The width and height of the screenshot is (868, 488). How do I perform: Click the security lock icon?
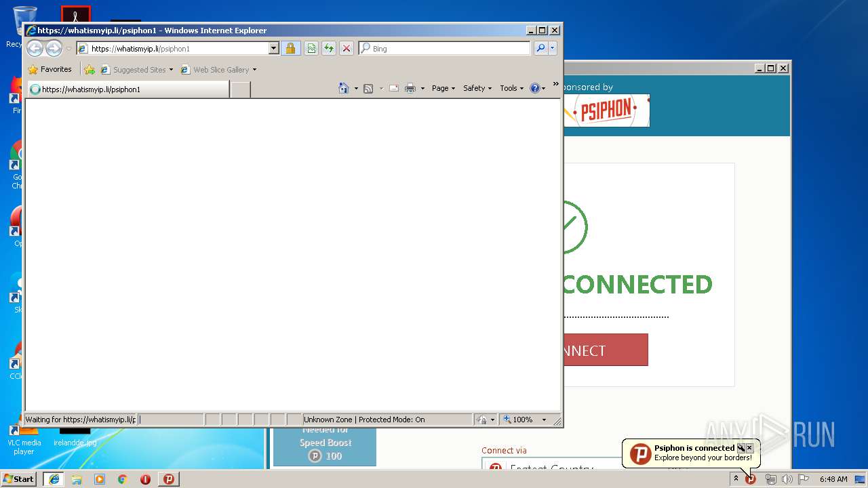[291, 48]
